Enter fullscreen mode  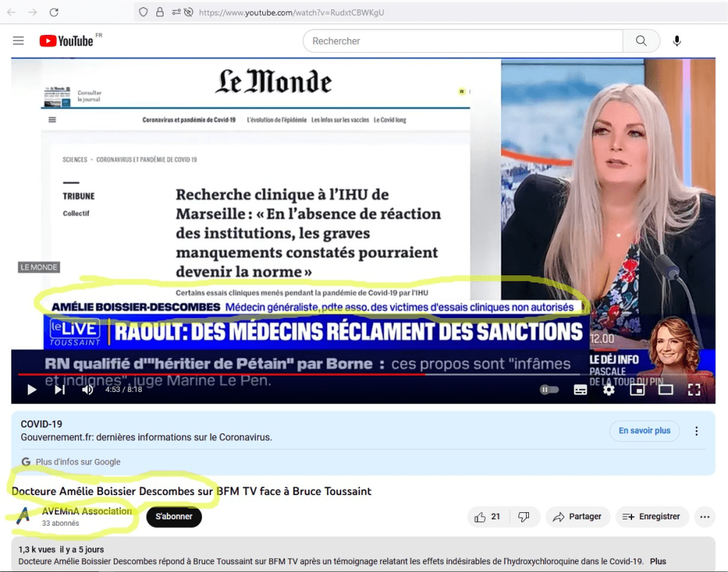(x=694, y=390)
